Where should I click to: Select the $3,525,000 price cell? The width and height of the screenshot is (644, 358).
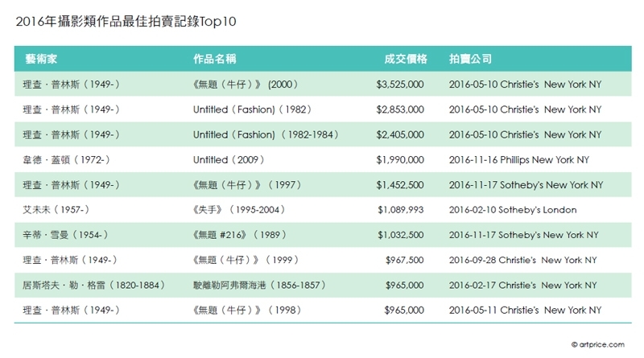(400, 84)
